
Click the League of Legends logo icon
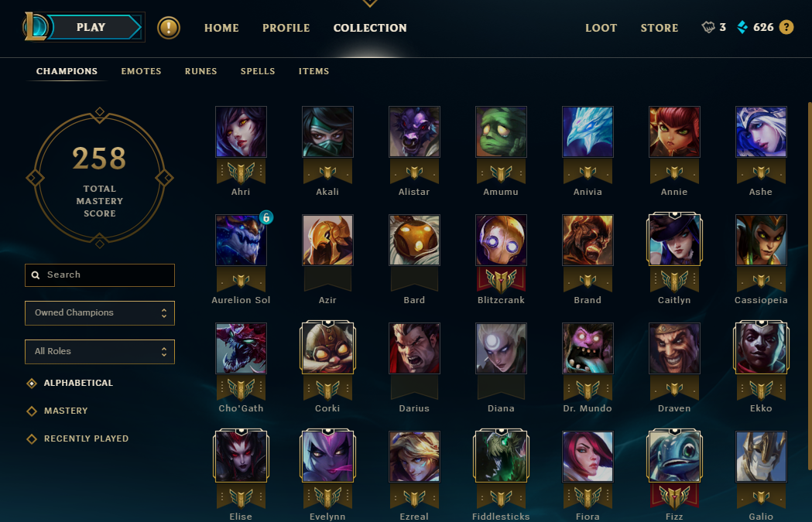tap(35, 27)
